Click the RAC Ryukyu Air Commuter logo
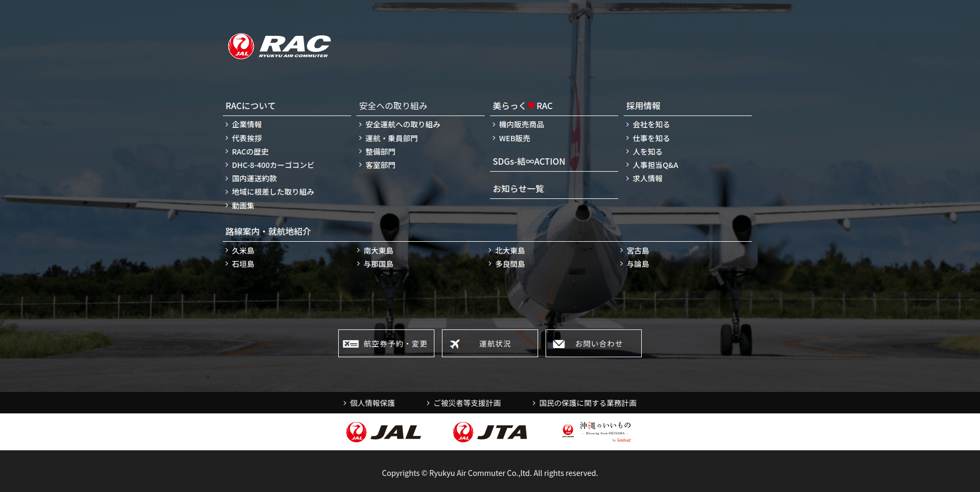 [x=279, y=46]
